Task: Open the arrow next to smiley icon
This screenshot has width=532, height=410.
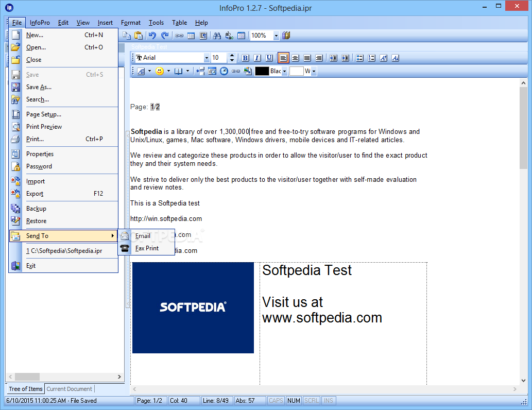Action: (x=168, y=71)
